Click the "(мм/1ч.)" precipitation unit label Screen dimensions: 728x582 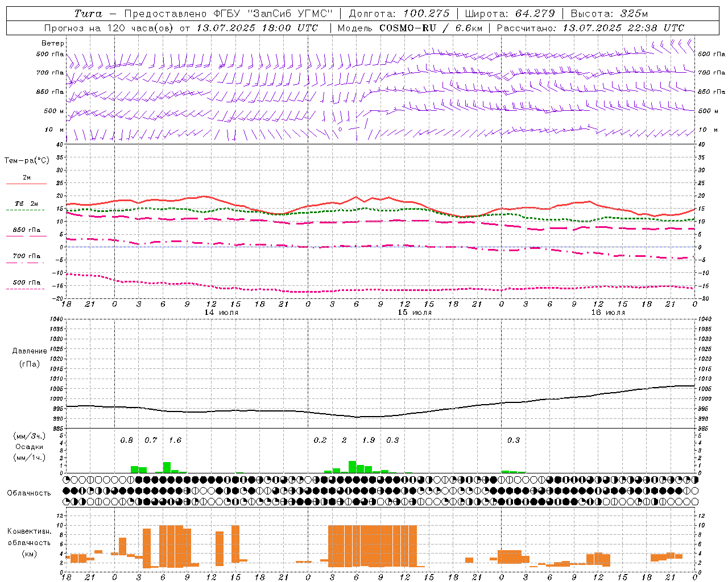pos(28,458)
